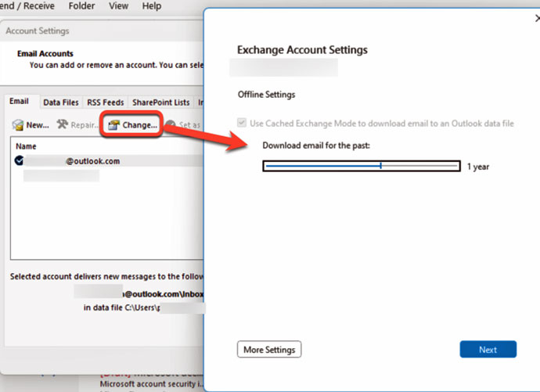Click the Set as Default checkmark icon
540x392 pixels.
[170, 125]
